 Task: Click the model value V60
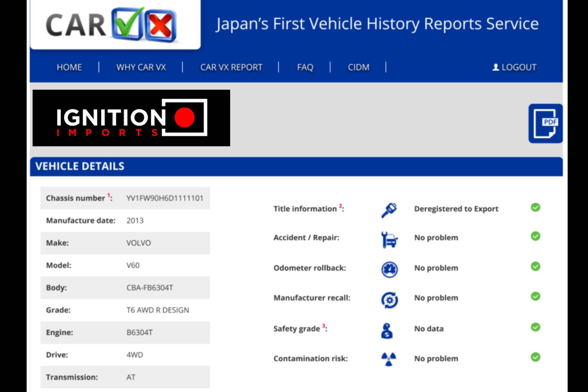[133, 265]
